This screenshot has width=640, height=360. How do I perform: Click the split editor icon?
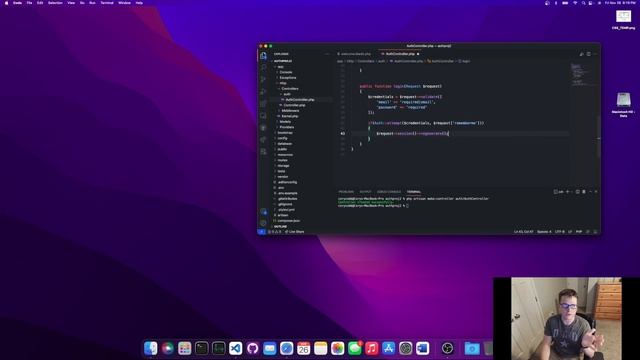[x=589, y=54]
